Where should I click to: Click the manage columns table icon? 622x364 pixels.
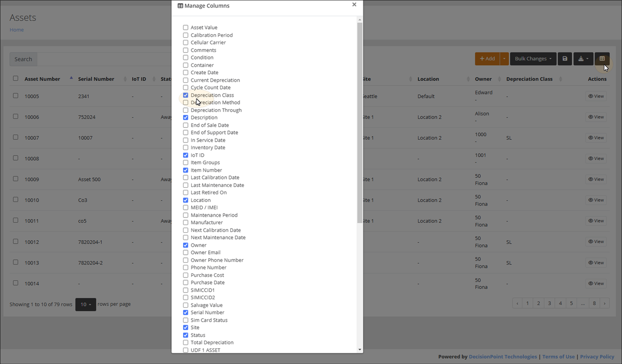[602, 59]
